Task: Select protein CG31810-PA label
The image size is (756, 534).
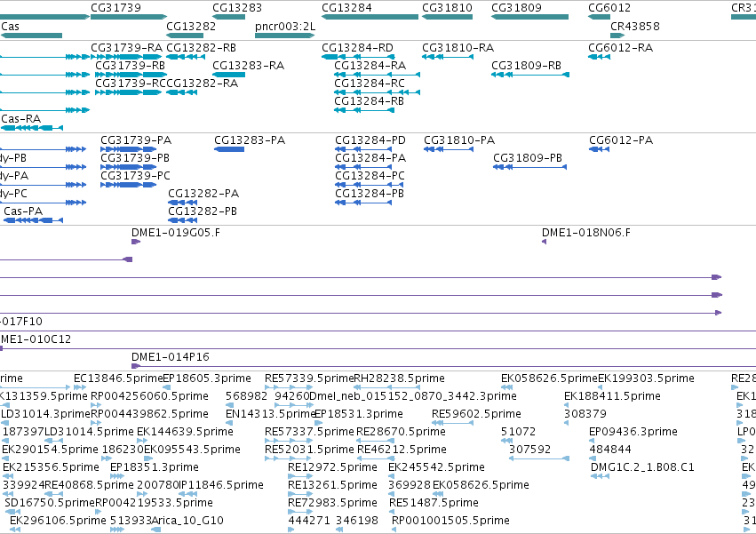Action: tap(459, 140)
